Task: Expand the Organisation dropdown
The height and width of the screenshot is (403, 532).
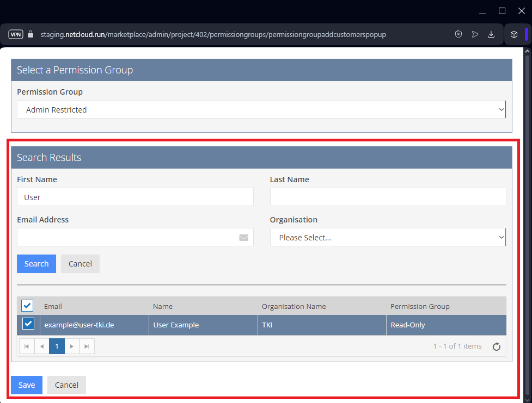Action: [x=388, y=237]
